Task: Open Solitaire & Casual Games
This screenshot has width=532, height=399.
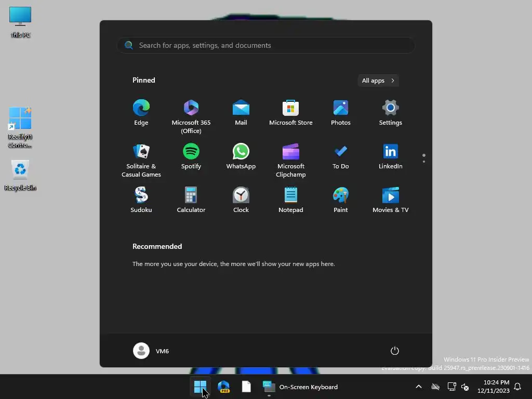Action: (141, 161)
